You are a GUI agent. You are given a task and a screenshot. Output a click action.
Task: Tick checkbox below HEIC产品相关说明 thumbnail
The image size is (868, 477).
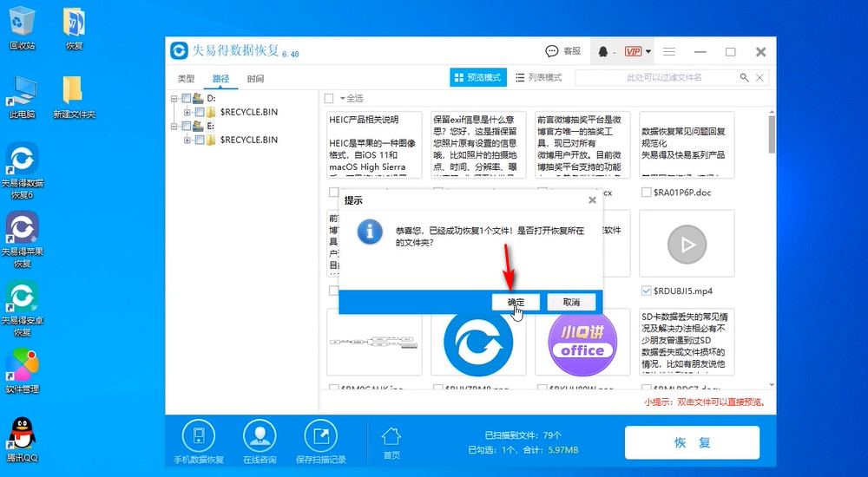tap(334, 193)
